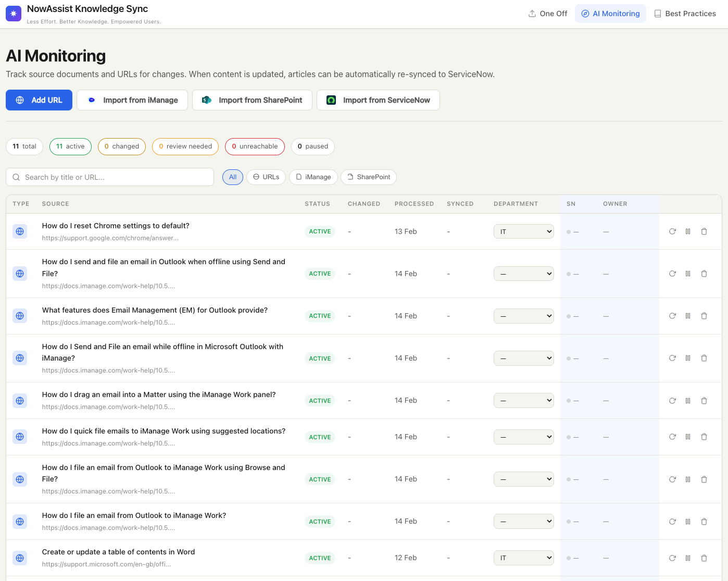Toggle the URLs source filter
This screenshot has width=728, height=581.
(x=266, y=177)
